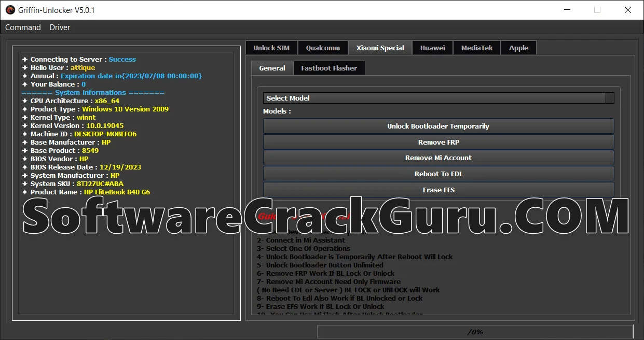The image size is (644, 340).
Task: Click the 'Models :' label
Action: click(x=277, y=111)
